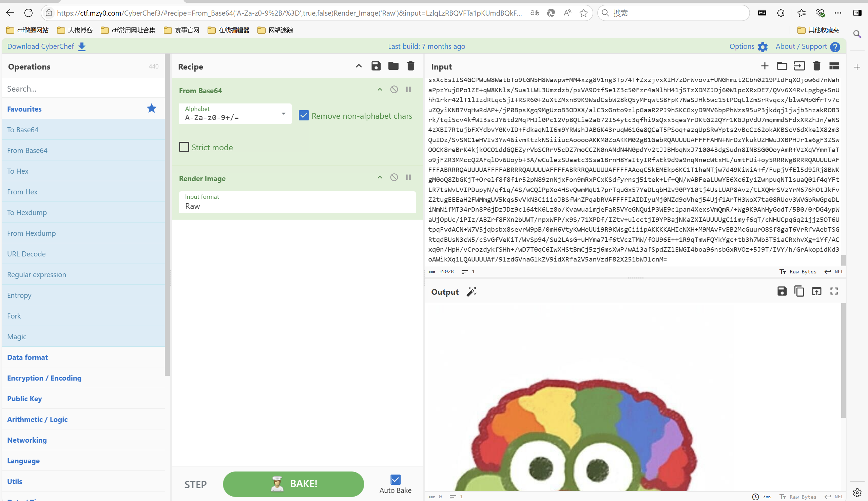Click the BAKE! button
The image size is (868, 501).
[x=293, y=484]
